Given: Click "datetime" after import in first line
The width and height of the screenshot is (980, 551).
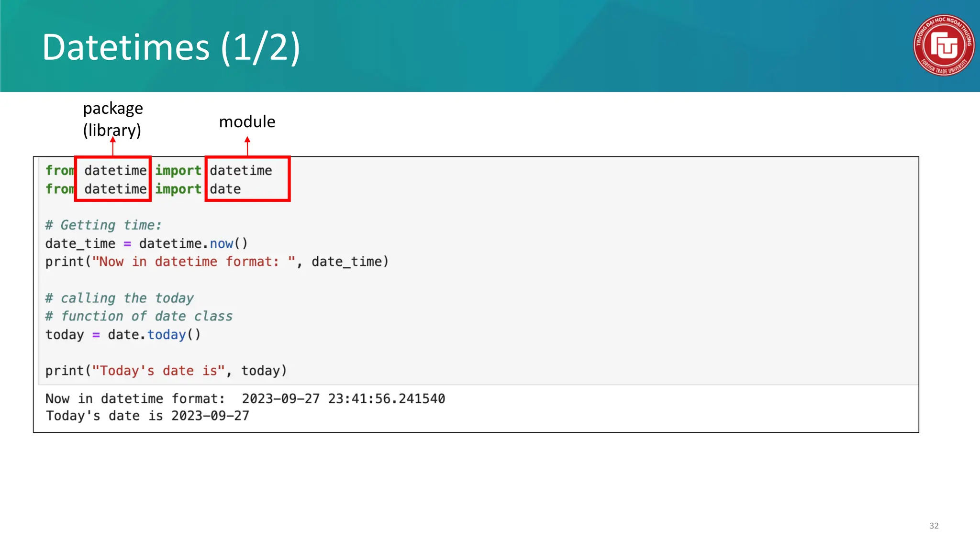Looking at the screenshot, I should coord(241,170).
